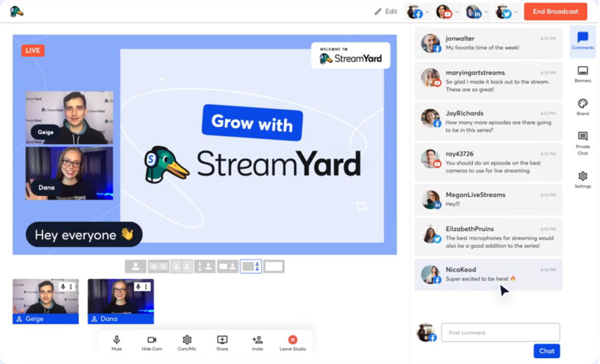Select the solo single-person layout
The height and width of the screenshot is (364, 600).
[135, 266]
